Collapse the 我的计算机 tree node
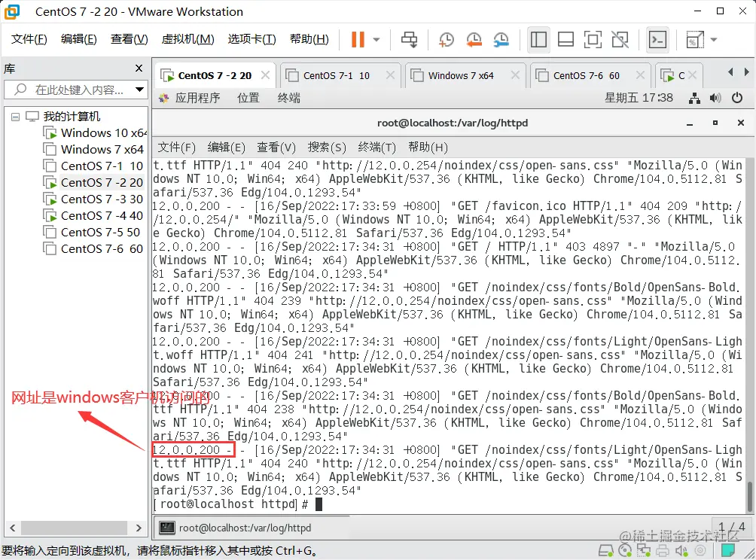Image resolution: width=756 pixels, height=560 pixels. tap(14, 116)
